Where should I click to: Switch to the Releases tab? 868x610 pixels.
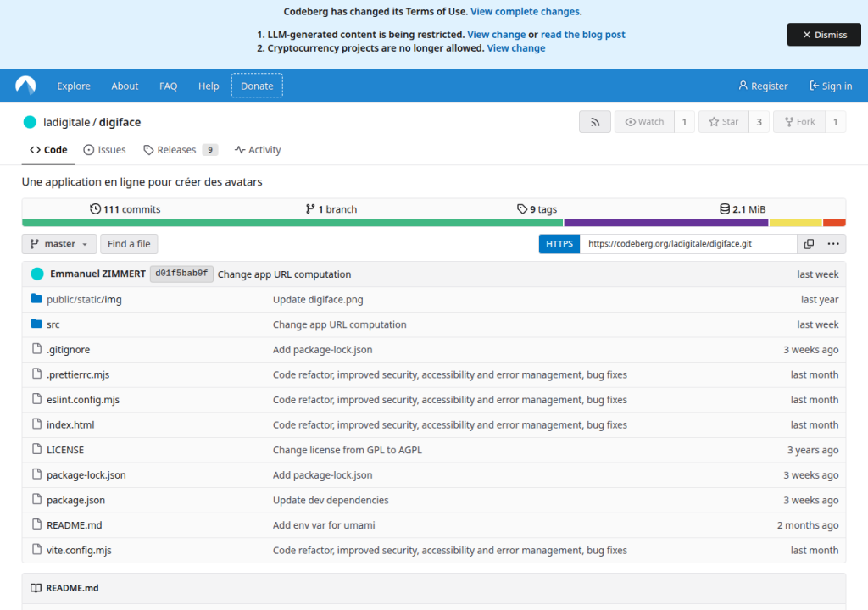click(181, 149)
